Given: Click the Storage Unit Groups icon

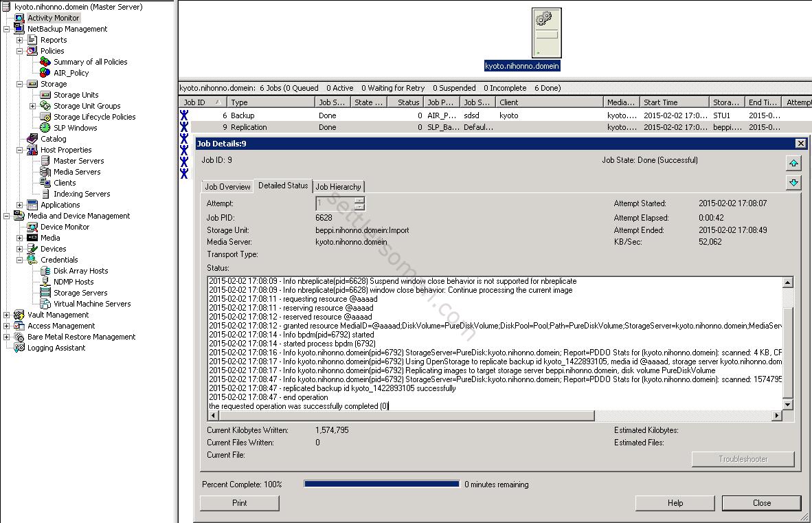Looking at the screenshot, I should click(x=45, y=106).
